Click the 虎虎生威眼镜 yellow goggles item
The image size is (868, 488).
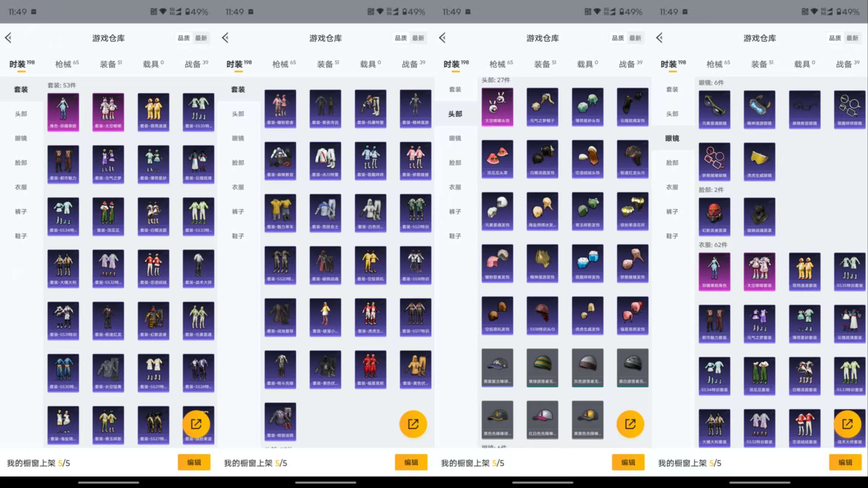[759, 161]
